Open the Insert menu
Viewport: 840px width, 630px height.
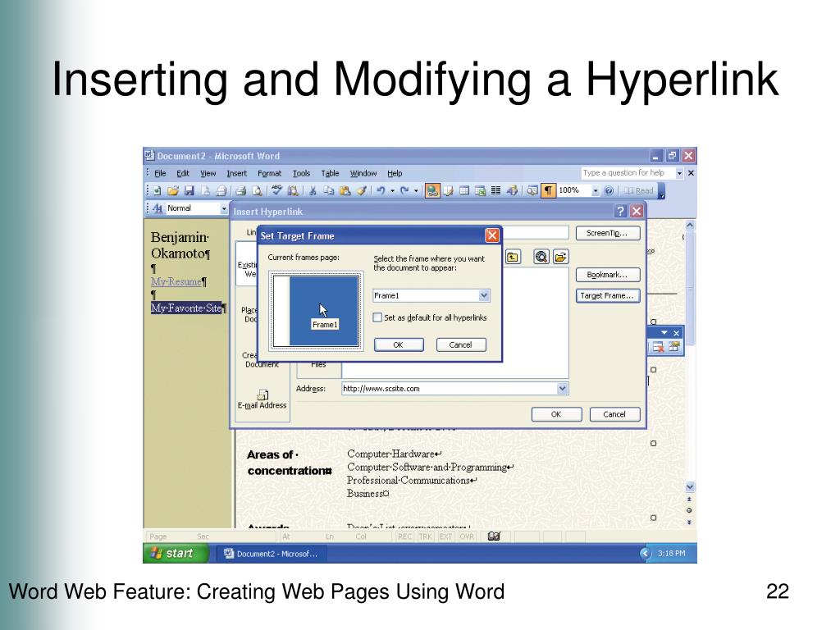[237, 174]
